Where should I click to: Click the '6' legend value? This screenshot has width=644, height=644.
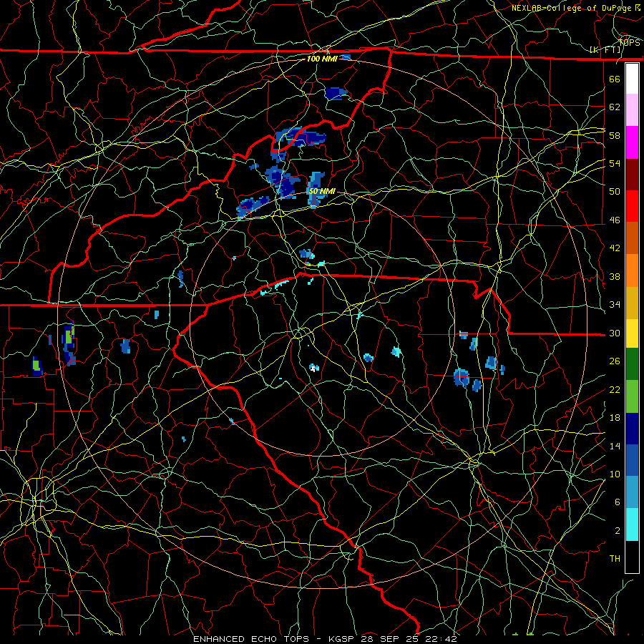pos(617,502)
